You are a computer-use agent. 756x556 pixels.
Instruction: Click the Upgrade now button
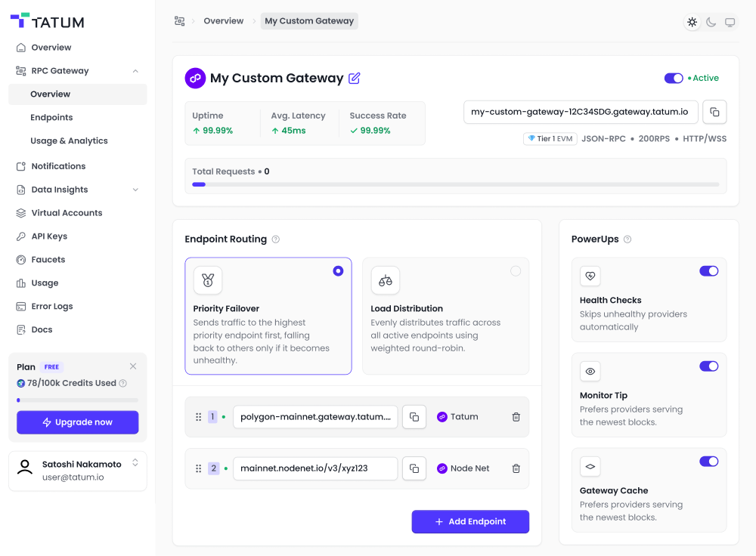coord(77,422)
